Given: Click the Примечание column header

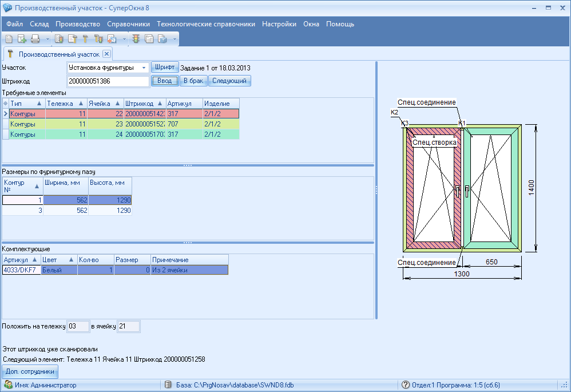Looking at the screenshot, I should pos(190,260).
